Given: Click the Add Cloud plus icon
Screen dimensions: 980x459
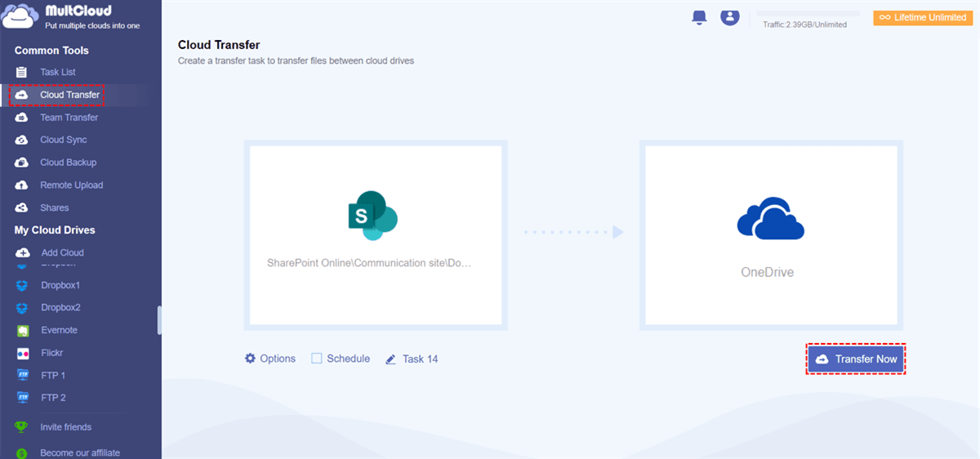Looking at the screenshot, I should pyautogui.click(x=23, y=253).
